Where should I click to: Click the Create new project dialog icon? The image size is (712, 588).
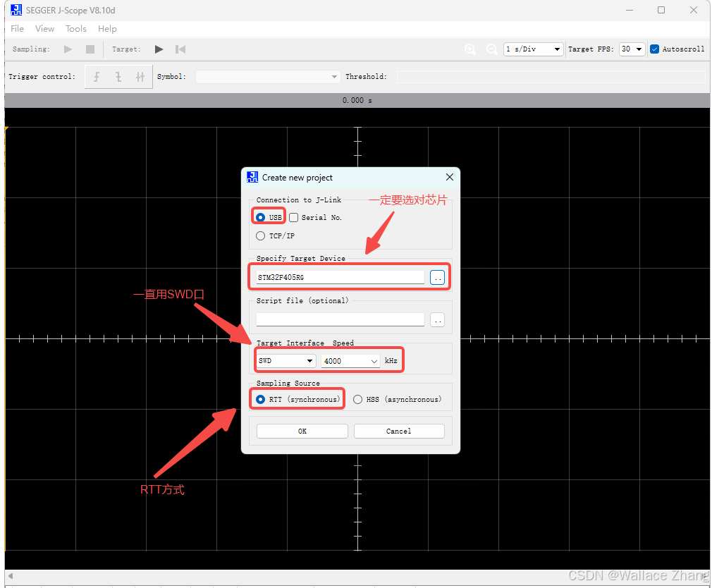point(252,177)
